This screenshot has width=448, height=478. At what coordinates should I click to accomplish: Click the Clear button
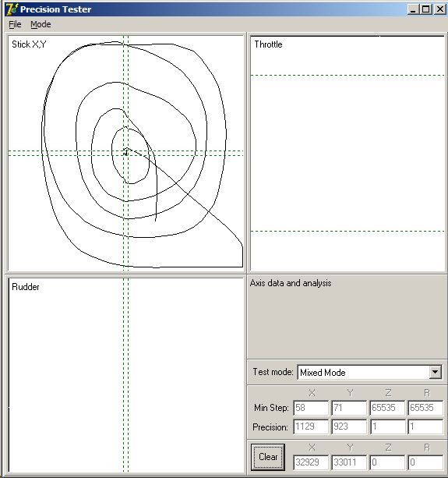click(268, 457)
